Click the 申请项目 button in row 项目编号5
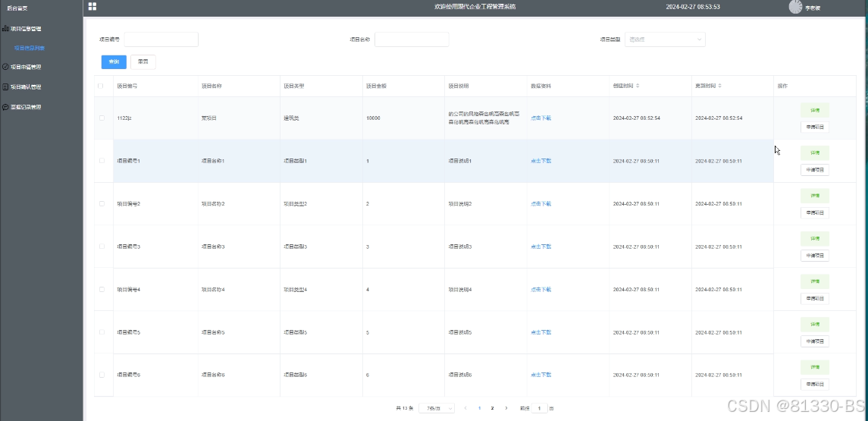 tap(815, 341)
